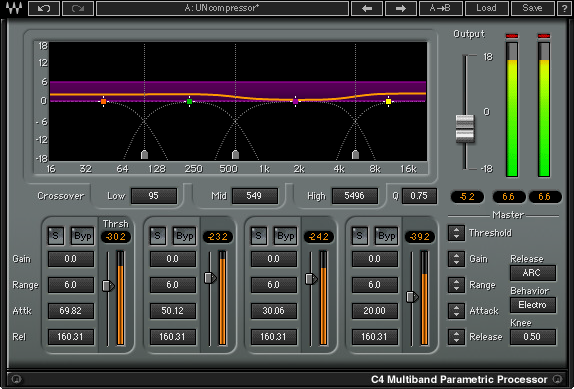
Task: Click the High crossover value 5496
Action: pos(354,196)
